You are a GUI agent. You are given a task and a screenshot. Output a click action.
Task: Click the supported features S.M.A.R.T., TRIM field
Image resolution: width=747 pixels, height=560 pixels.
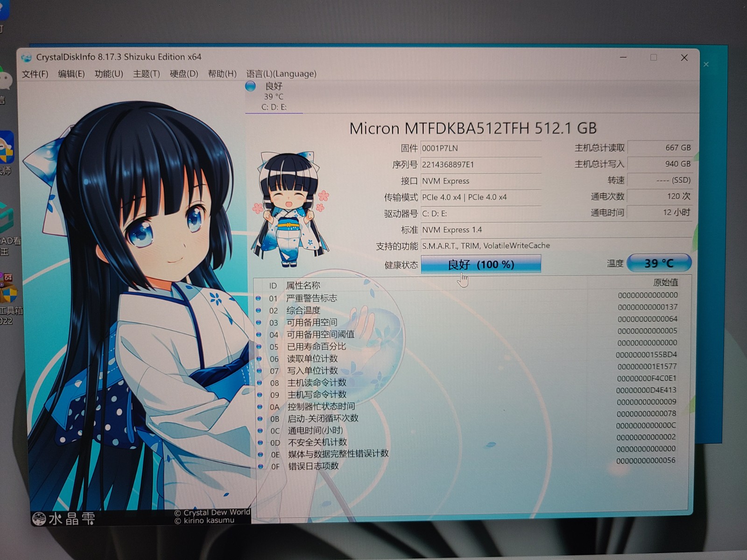click(x=556, y=245)
